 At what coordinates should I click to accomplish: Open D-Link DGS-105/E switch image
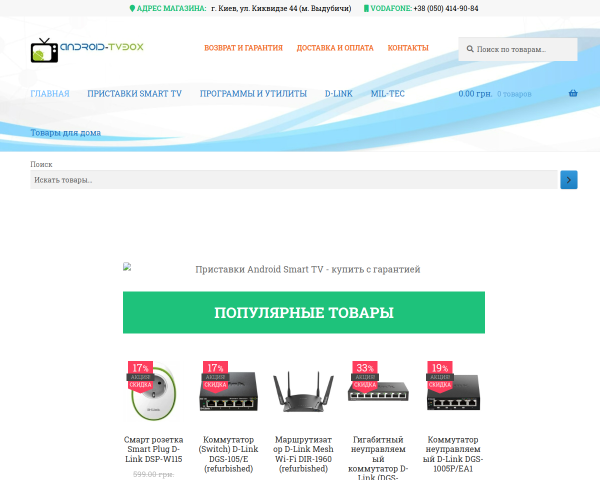click(228, 392)
